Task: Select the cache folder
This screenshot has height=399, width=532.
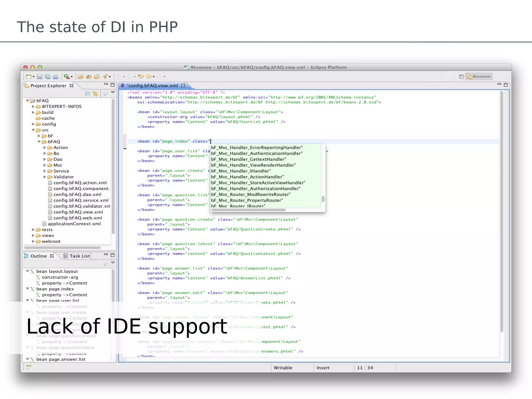Action: tap(45, 118)
